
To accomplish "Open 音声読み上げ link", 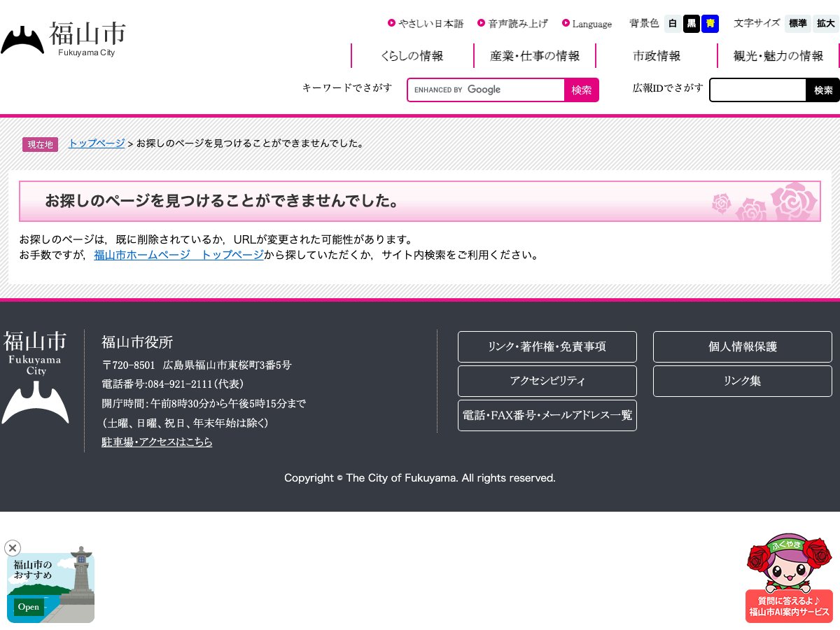I will 512,24.
